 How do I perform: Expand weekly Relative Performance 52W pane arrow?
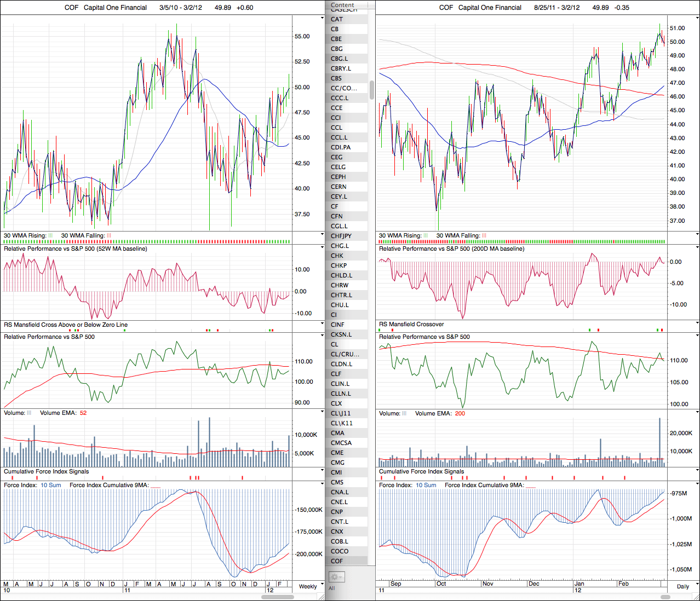pos(322,247)
